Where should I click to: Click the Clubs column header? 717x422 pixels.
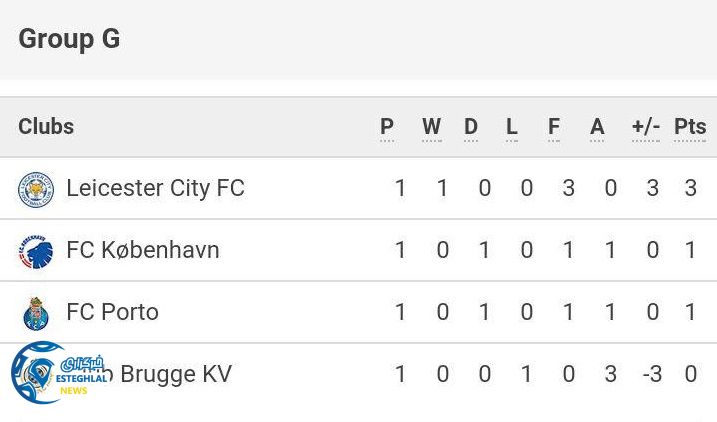[x=46, y=126]
